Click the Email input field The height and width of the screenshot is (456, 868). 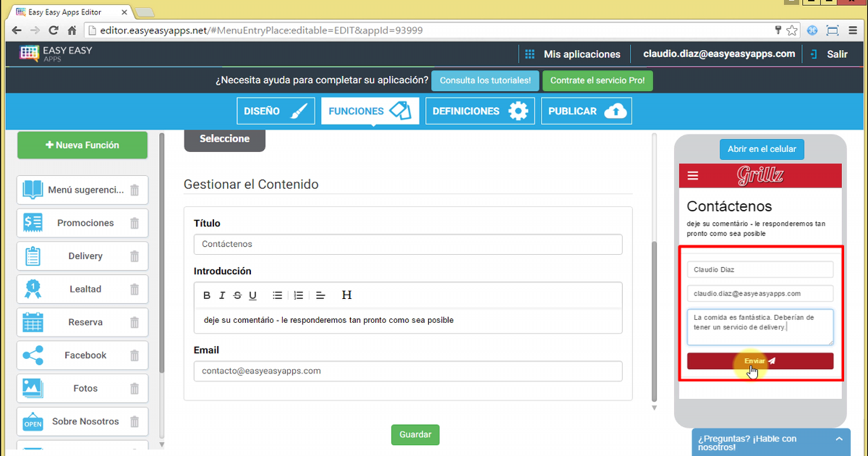coord(407,371)
